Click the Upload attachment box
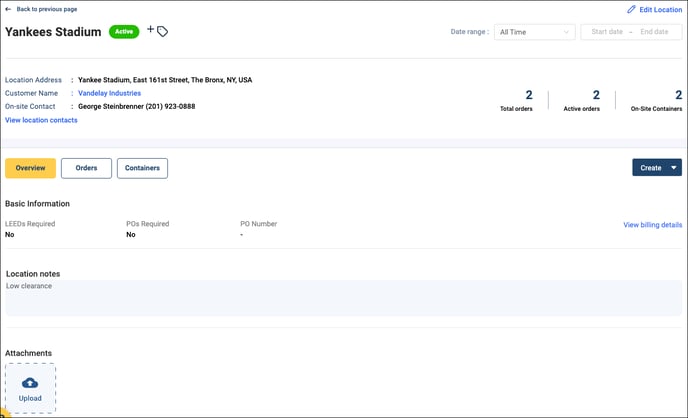Image resolution: width=688 pixels, height=418 pixels. [30, 388]
